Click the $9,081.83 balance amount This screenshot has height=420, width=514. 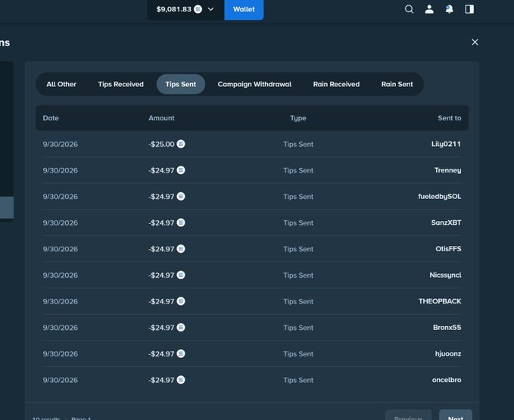point(174,9)
